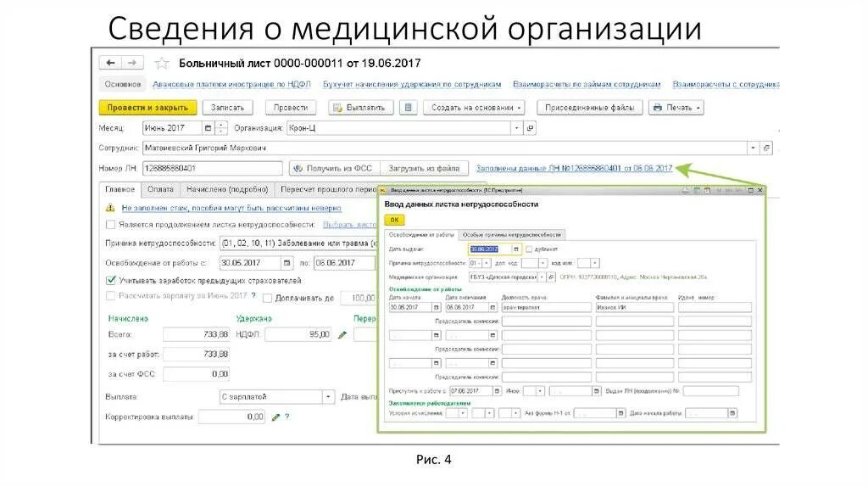Viewport: 868px width, 487px height.
Task: Open Присоединенные файлы
Action: (590, 108)
